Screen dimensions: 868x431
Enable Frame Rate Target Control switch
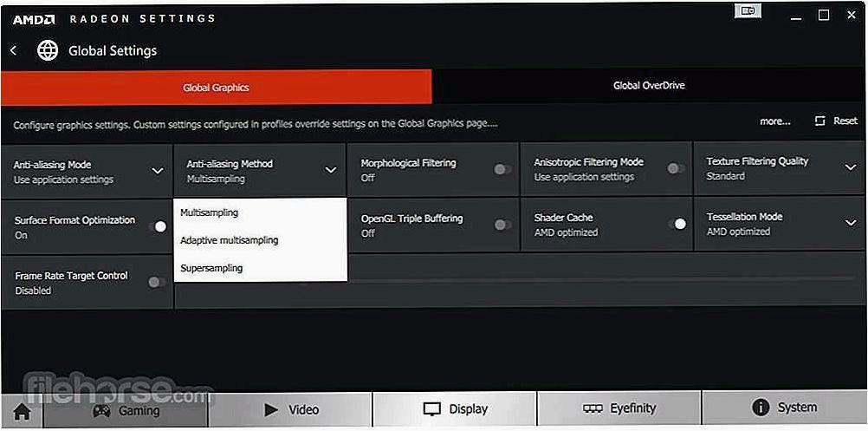click(157, 283)
